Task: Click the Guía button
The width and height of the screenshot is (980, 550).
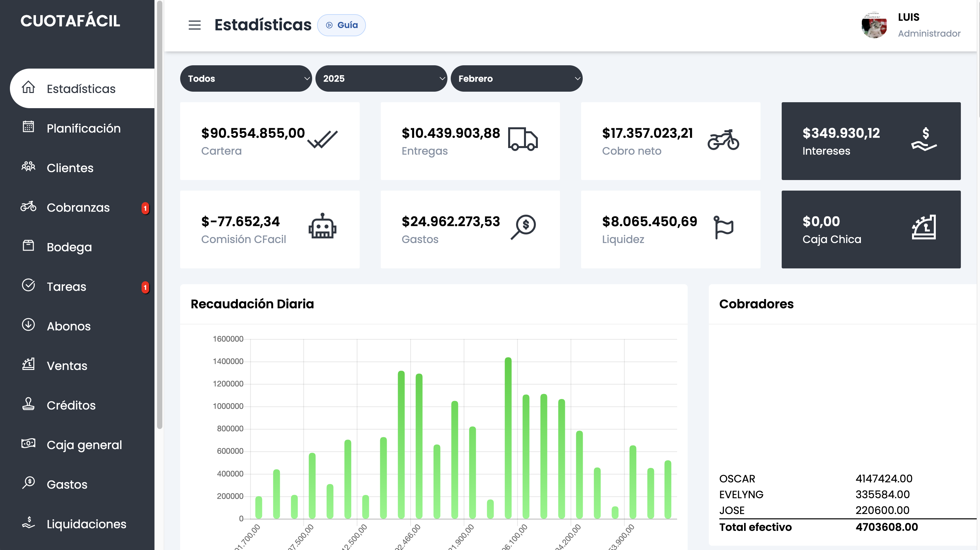Action: [x=341, y=25]
